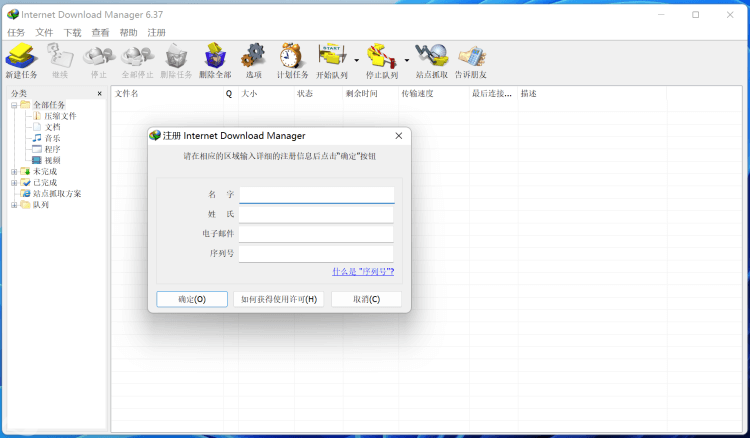
Task: Close the 注册 Internet Download Manager dialog
Action: pyautogui.click(x=398, y=136)
